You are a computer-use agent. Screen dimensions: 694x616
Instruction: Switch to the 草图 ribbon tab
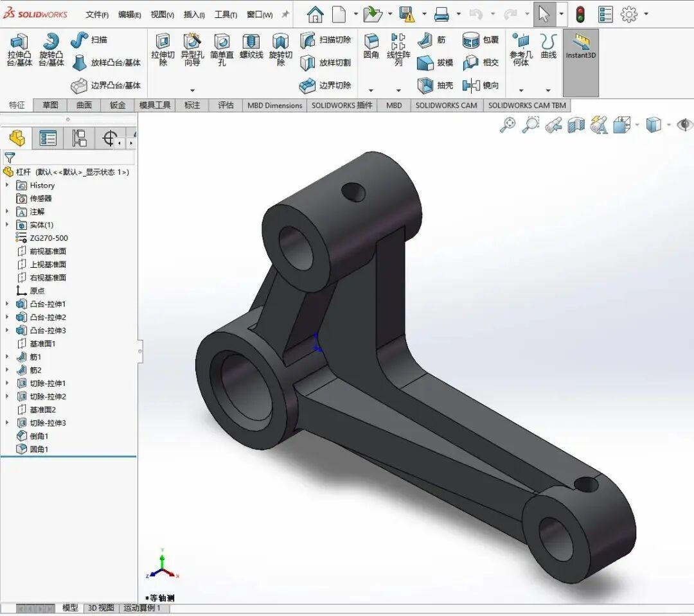click(50, 105)
